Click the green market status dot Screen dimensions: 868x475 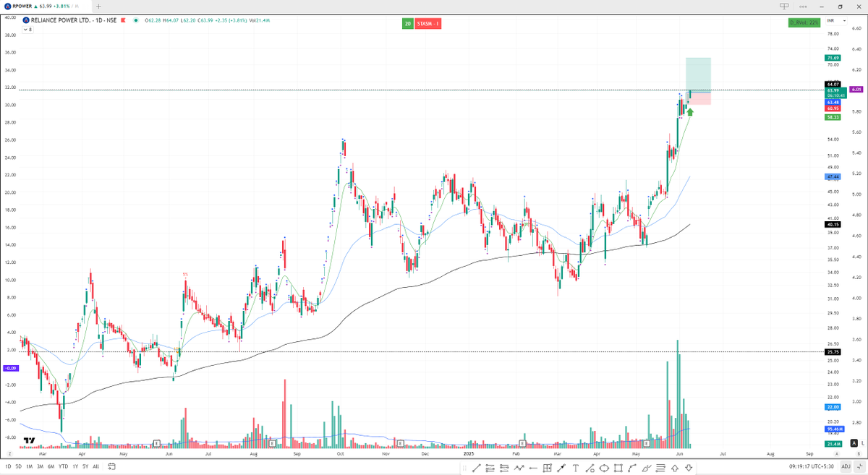pyautogui.click(x=136, y=20)
